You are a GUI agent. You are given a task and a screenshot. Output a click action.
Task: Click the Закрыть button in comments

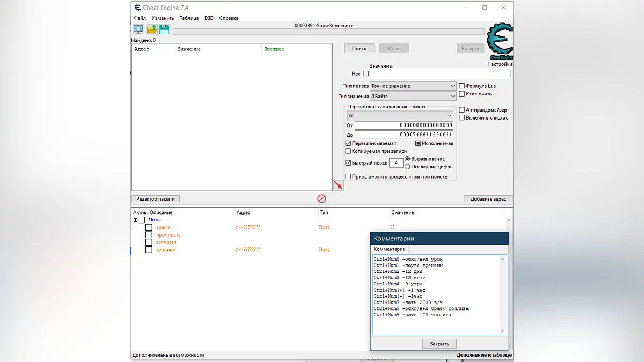pyautogui.click(x=439, y=344)
